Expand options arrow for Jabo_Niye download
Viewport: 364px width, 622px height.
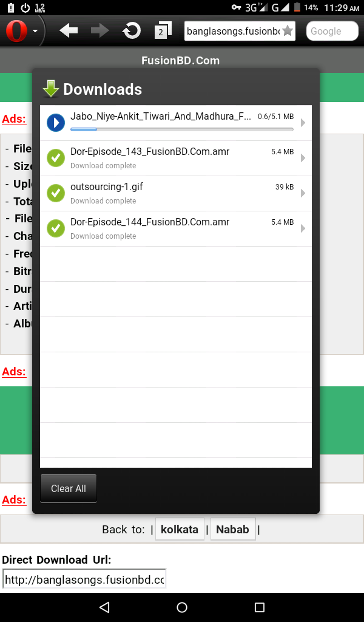(303, 123)
